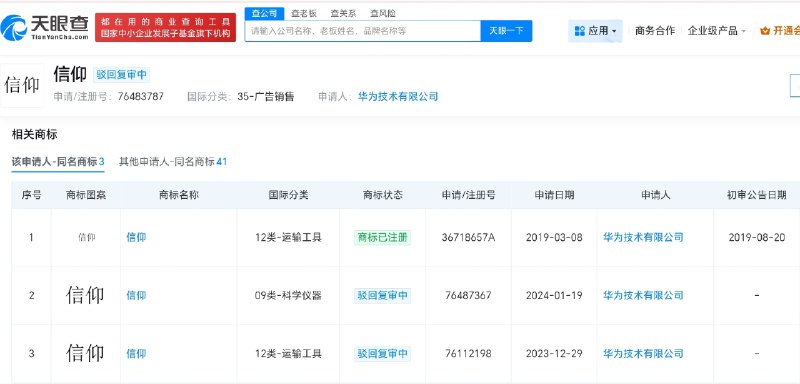800x384 pixels.
Task: Click the company name search input field
Action: (363, 31)
